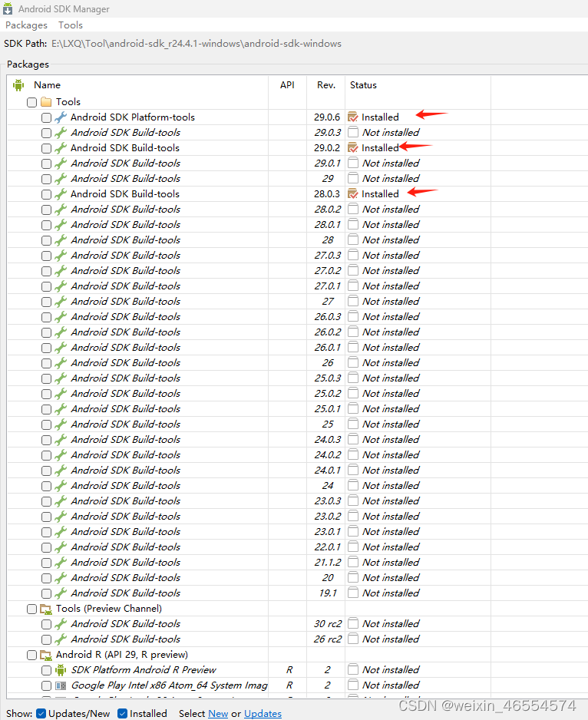Check the Android R (API 29) group checkbox

point(31,655)
